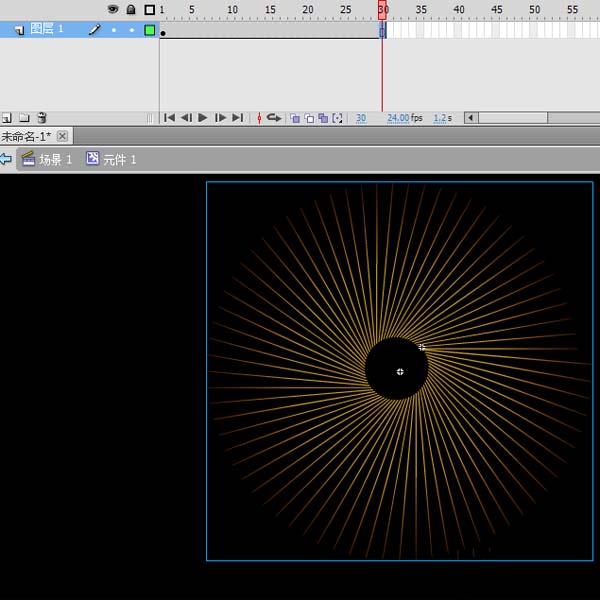Viewport: 600px width, 600px height.
Task: Turn on Onion Skin
Action: point(295,118)
